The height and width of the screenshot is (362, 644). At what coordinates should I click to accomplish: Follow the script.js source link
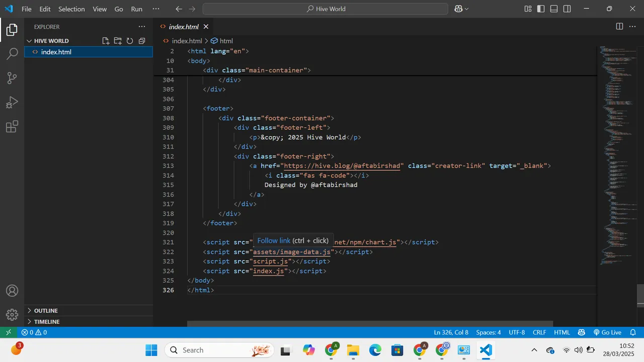[270, 261]
